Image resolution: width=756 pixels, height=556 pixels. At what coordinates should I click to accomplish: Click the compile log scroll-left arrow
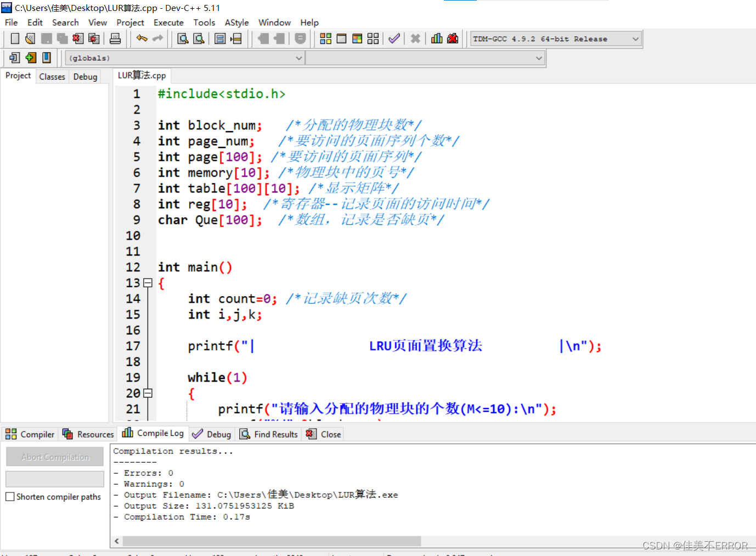pos(116,541)
